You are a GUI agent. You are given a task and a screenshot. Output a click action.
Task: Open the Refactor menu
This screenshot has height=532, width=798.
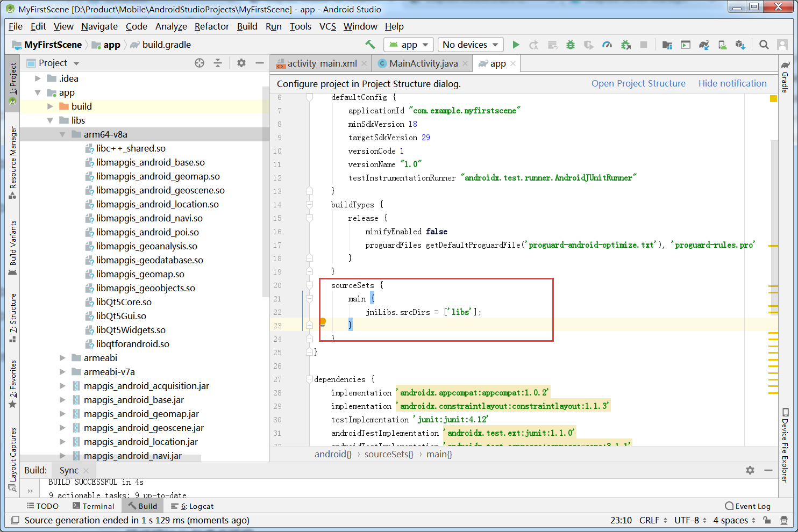211,26
